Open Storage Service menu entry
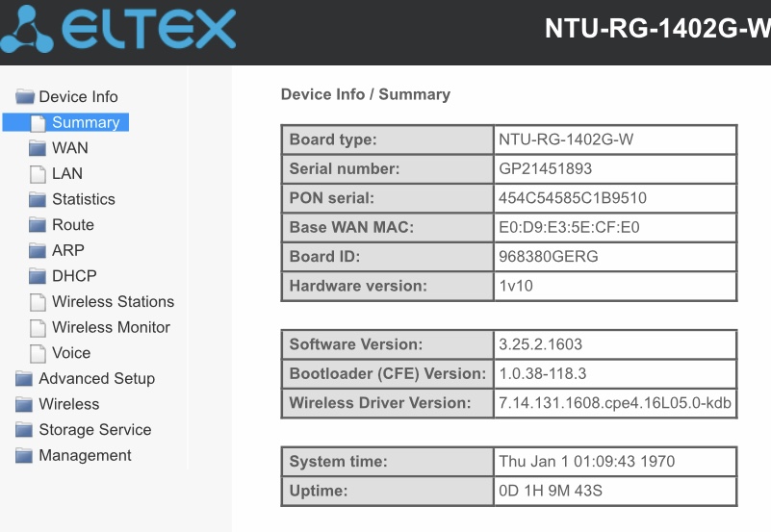771x532 pixels. point(95,429)
